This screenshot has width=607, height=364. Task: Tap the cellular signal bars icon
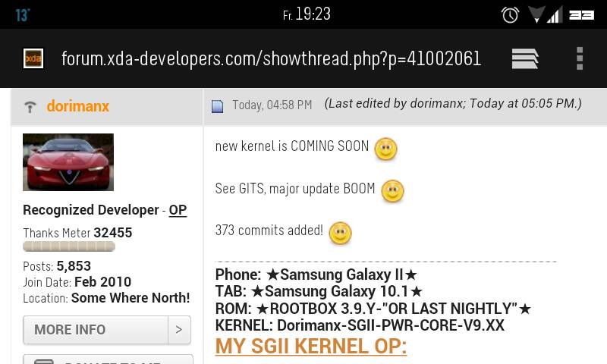[x=555, y=15]
